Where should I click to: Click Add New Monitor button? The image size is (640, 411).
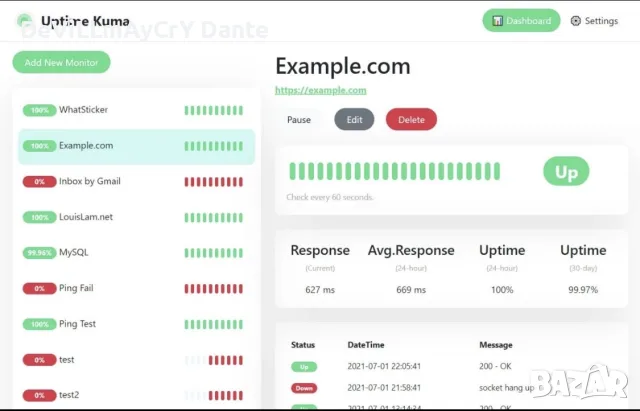(x=62, y=62)
